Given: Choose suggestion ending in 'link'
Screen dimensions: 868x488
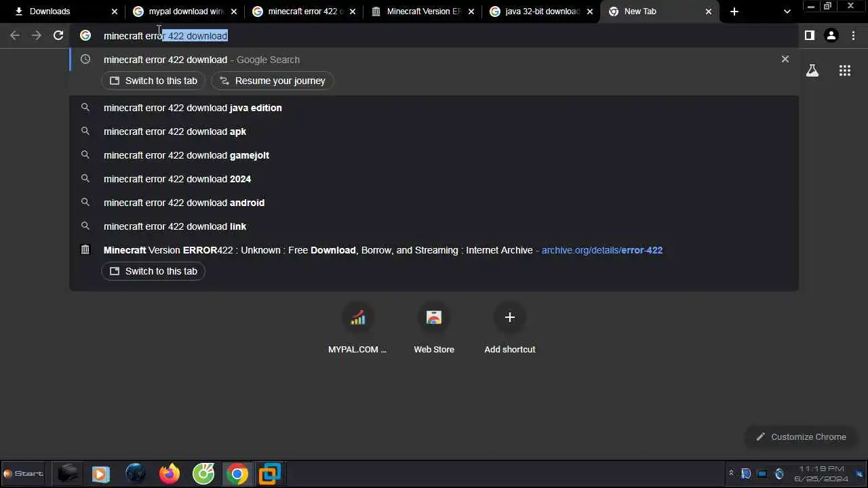Looking at the screenshot, I should 434,226.
